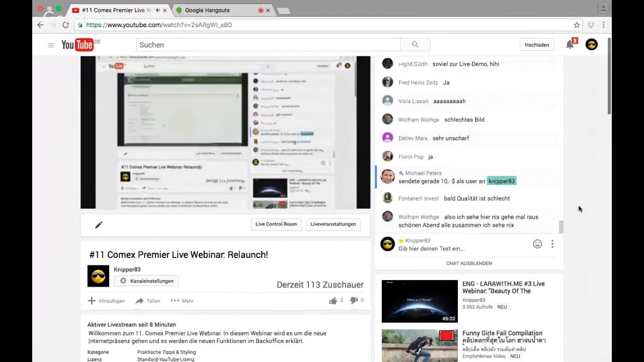
Task: Open Funny Girls Fail Compilation thumbnail
Action: point(420,345)
